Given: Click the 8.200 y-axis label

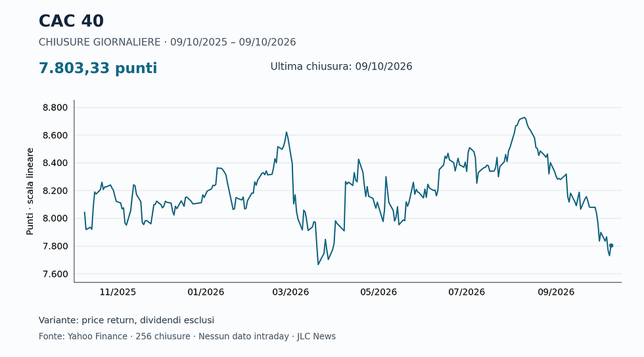Looking at the screenshot, I should 55,191.
